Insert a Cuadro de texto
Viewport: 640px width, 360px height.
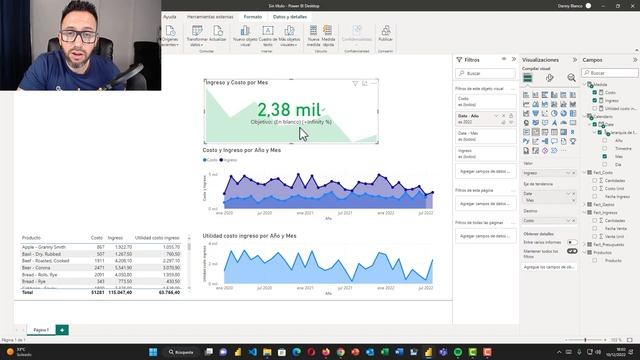(268, 36)
